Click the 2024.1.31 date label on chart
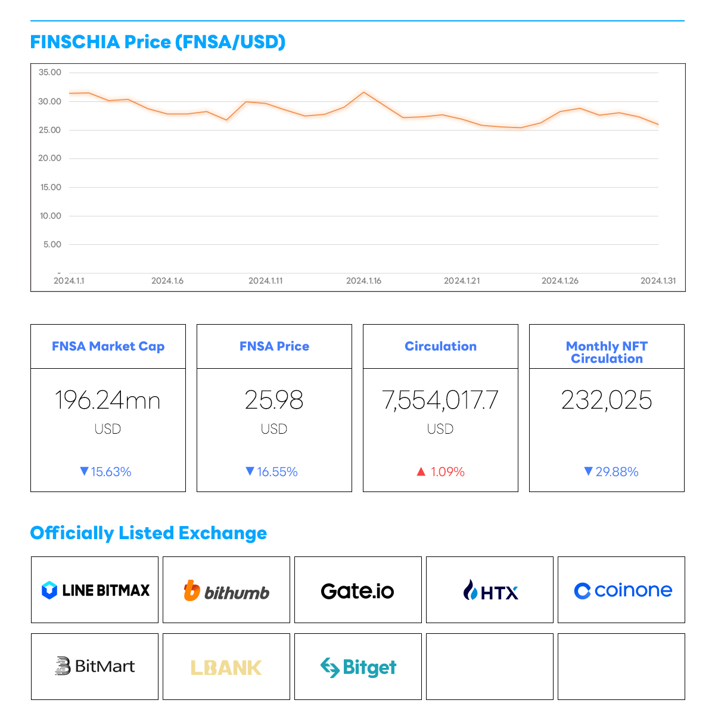 pos(658,281)
